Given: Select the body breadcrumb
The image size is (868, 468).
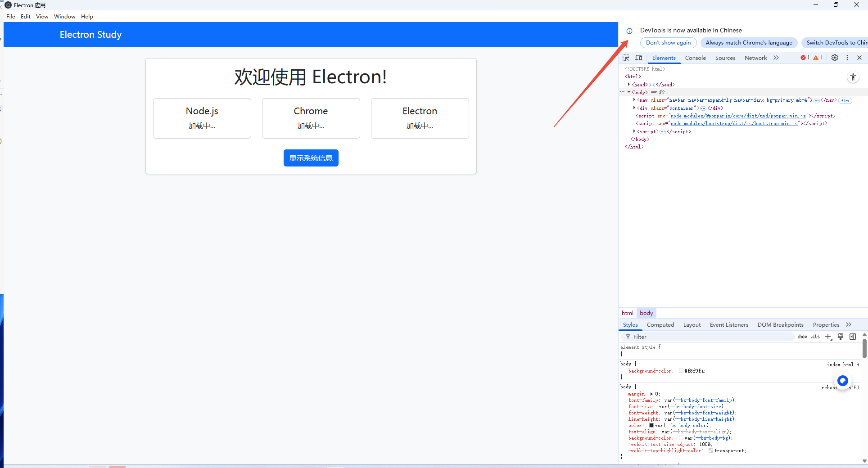Looking at the screenshot, I should coord(646,313).
